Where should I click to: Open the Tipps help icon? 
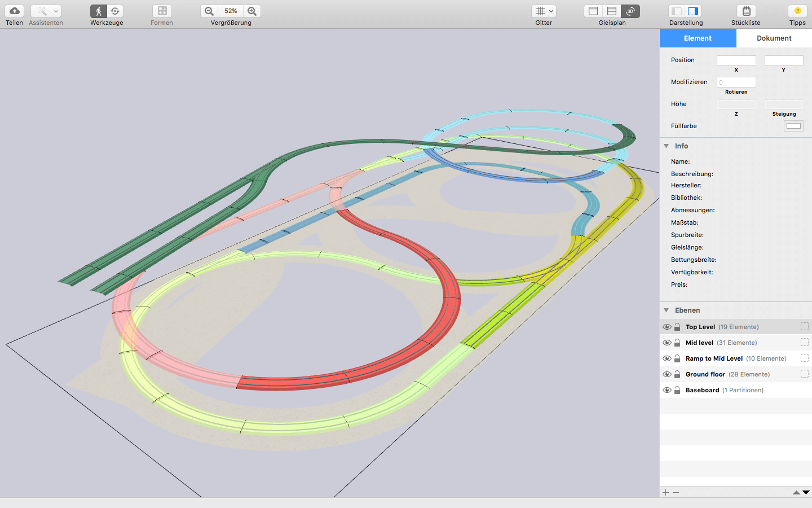[797, 11]
